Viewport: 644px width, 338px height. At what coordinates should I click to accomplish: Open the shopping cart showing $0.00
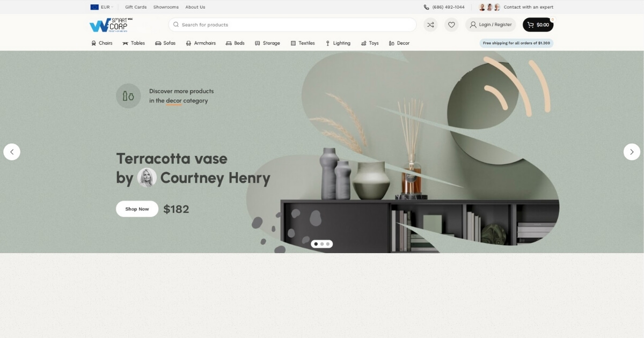[538, 25]
